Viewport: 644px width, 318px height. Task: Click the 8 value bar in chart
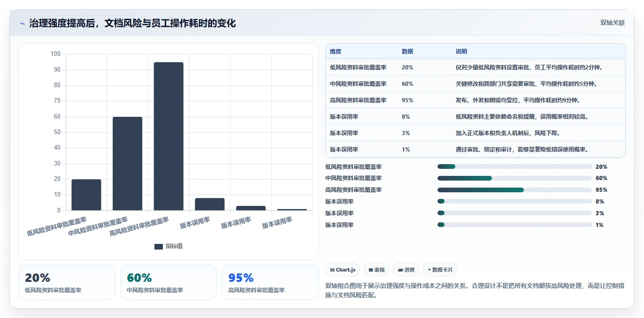[210, 204]
